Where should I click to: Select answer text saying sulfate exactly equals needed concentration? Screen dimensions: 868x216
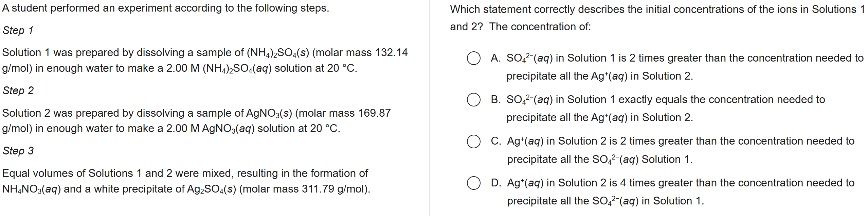(666, 109)
